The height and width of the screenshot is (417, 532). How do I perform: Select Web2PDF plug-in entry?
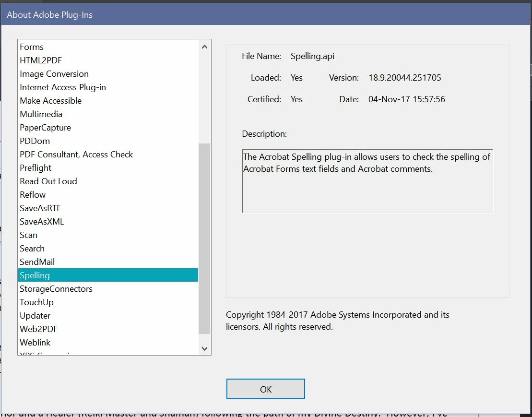click(x=108, y=329)
